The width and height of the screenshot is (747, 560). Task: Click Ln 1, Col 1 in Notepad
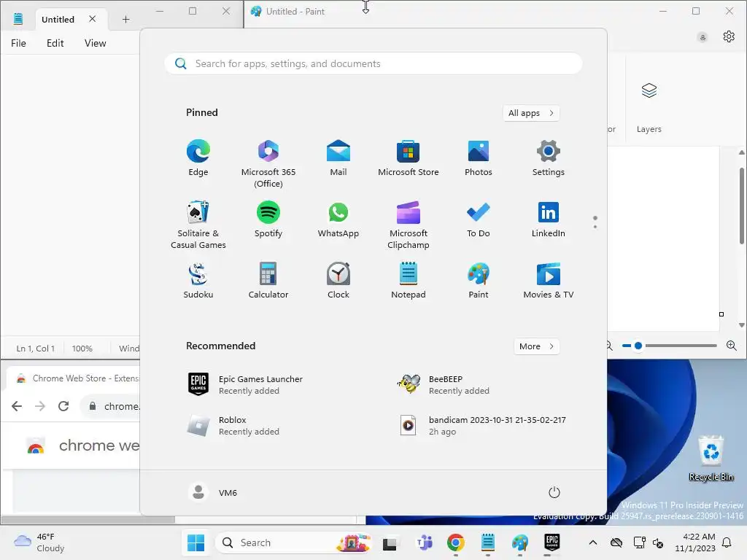click(35, 349)
